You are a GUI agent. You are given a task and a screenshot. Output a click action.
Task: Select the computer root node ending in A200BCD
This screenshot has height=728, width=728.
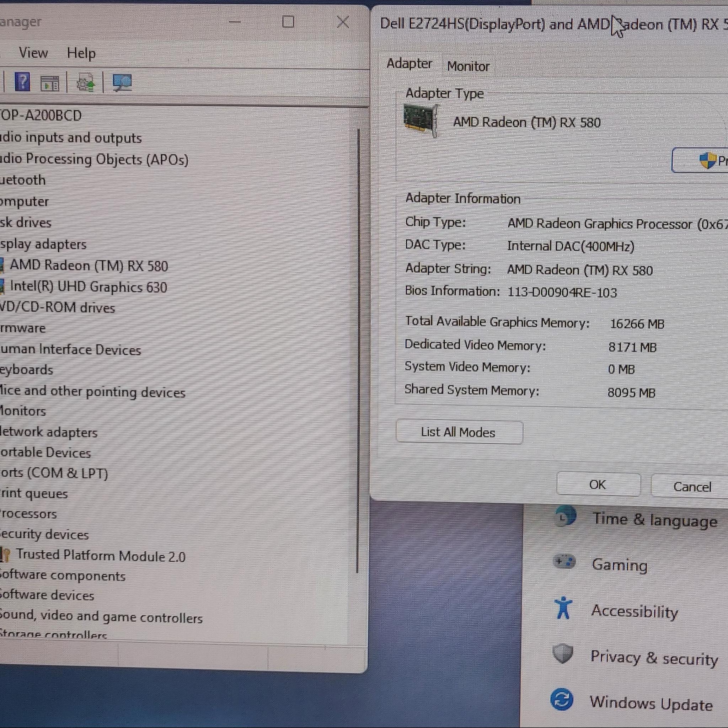(x=41, y=115)
